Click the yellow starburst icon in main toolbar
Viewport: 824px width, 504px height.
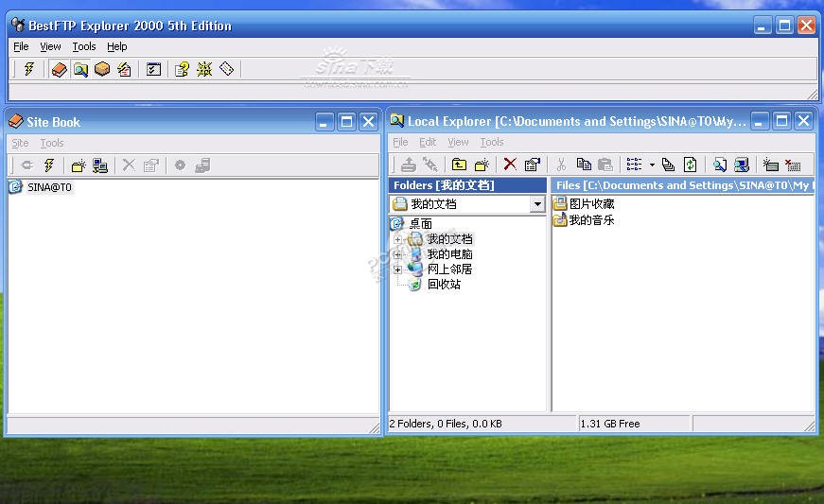(x=204, y=69)
